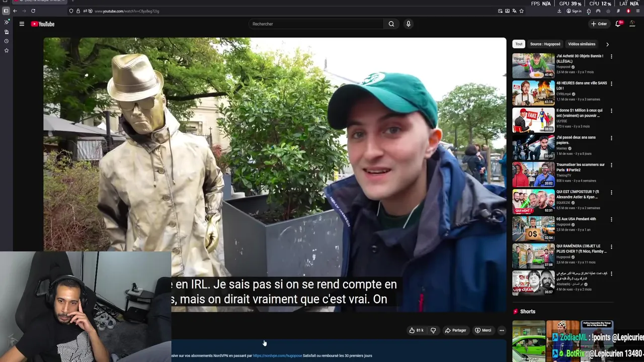This screenshot has height=362, width=644.
Task: Bookmark this page with the star
Action: pos(521,11)
